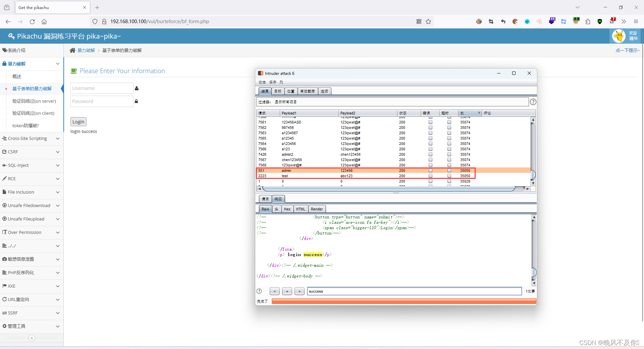Switch response view to Hex
The height and width of the screenshot is (349, 644).
287,209
